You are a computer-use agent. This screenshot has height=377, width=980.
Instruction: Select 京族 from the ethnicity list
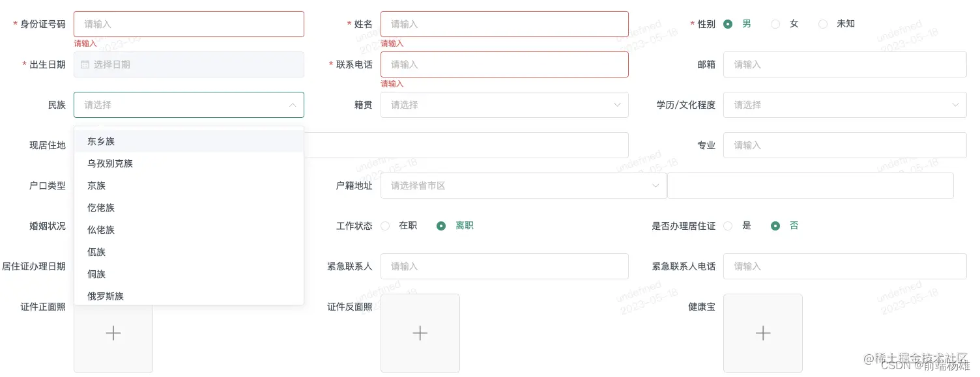[96, 186]
